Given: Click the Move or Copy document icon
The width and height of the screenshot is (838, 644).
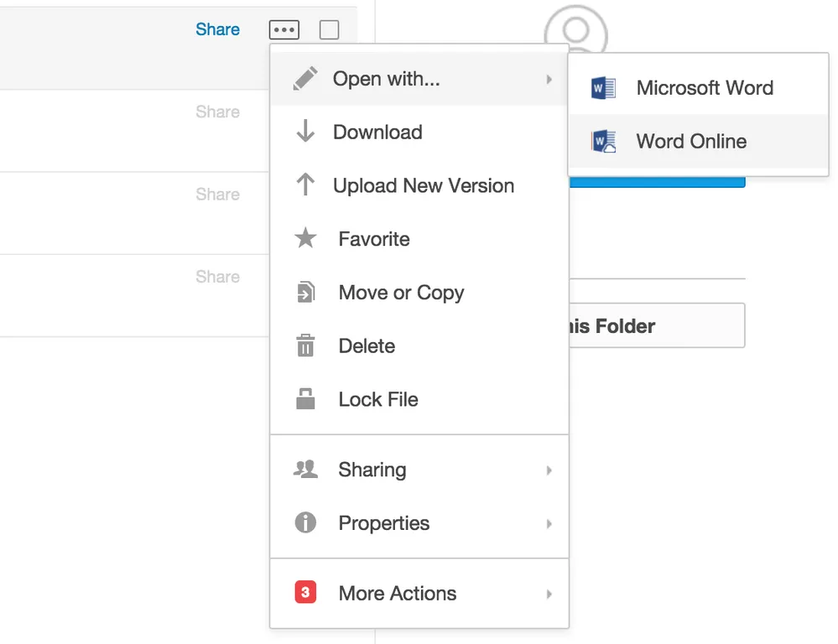Looking at the screenshot, I should pyautogui.click(x=305, y=293).
